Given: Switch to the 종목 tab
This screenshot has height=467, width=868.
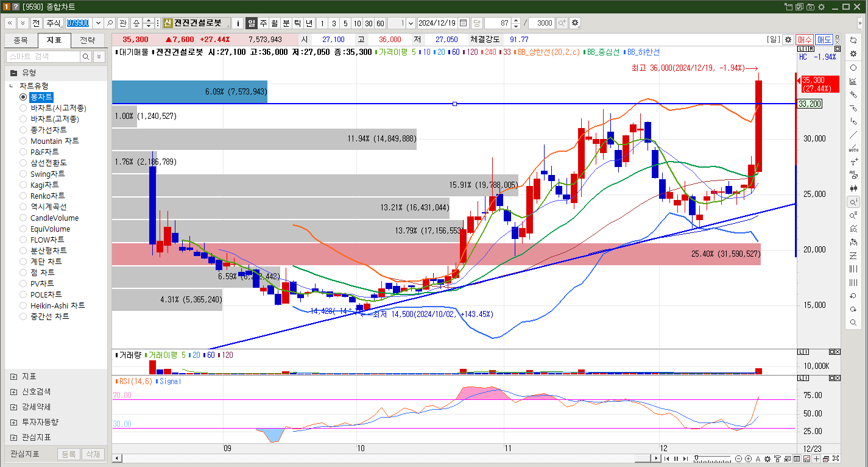Looking at the screenshot, I should point(21,40).
